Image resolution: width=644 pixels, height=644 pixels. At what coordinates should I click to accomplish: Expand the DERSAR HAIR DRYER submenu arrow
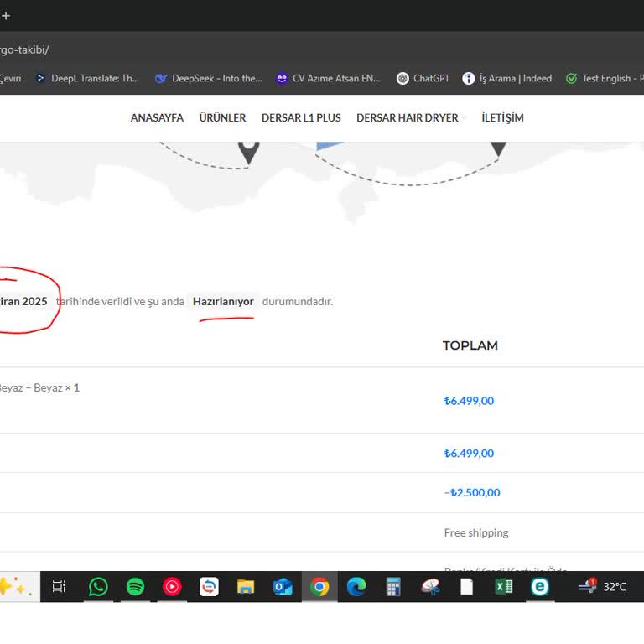point(464,118)
